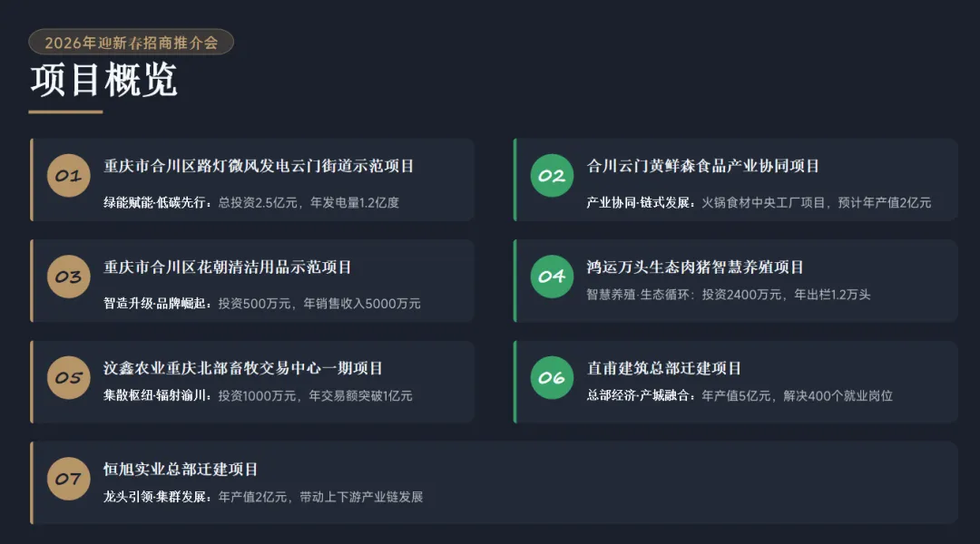Click the 龙头引领·集群发展 description line

(263, 497)
